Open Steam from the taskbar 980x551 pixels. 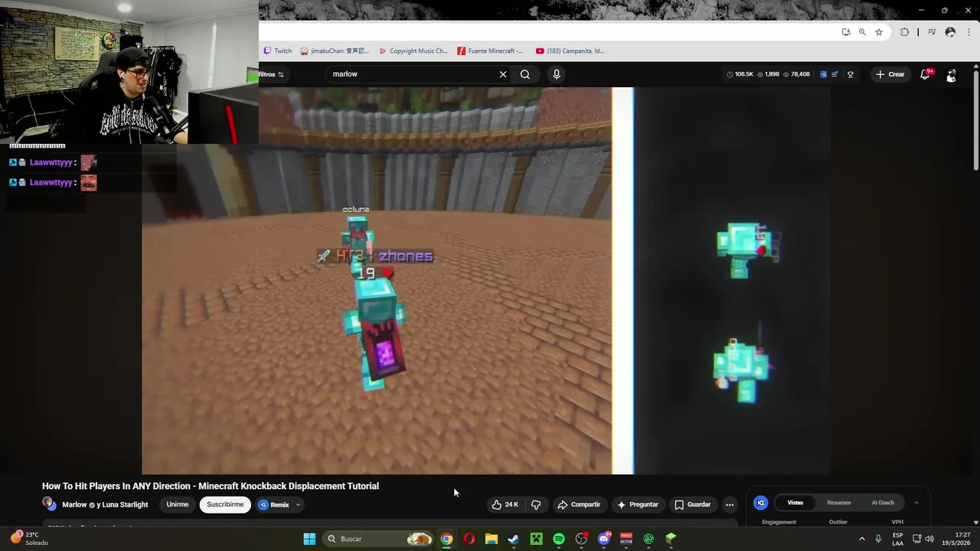click(x=514, y=539)
